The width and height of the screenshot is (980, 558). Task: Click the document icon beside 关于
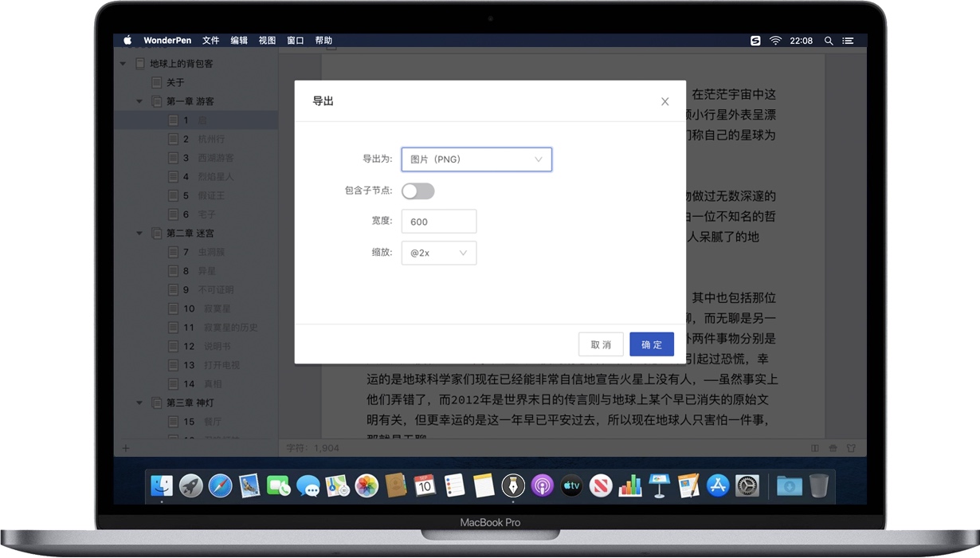pyautogui.click(x=157, y=82)
